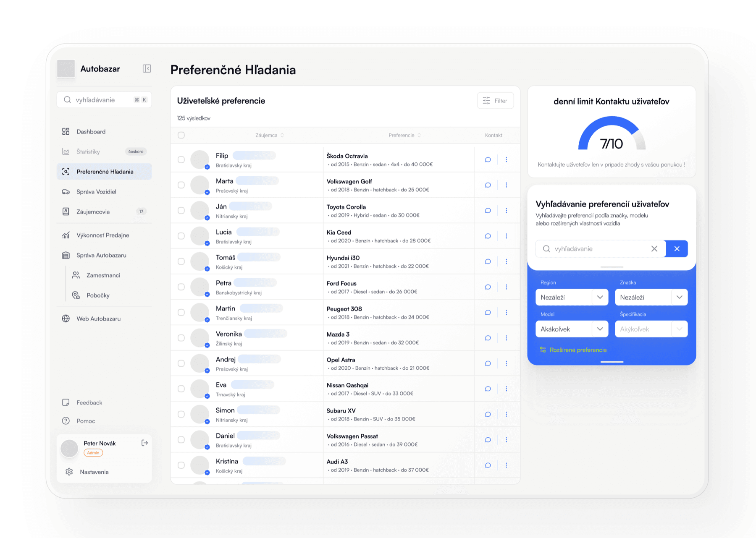The height and width of the screenshot is (538, 756).
Task: Open more options for Marta row
Action: [x=506, y=185]
